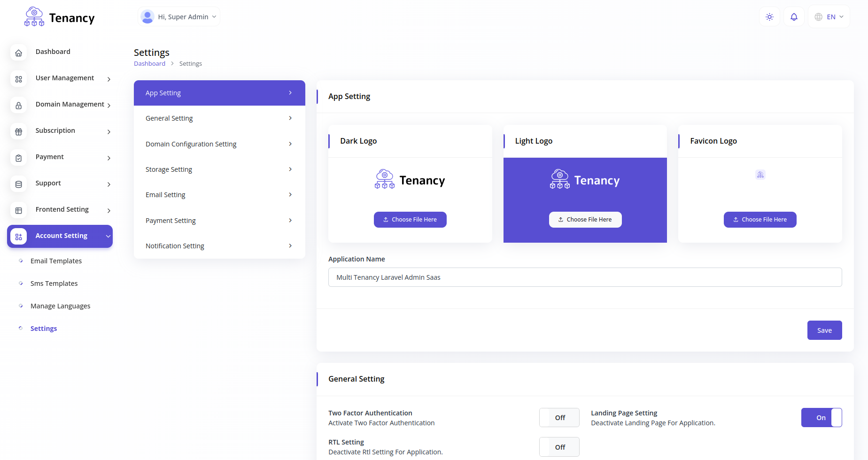Toggle Two Factor Authentication switch
Image resolution: width=868 pixels, height=460 pixels.
tap(559, 418)
